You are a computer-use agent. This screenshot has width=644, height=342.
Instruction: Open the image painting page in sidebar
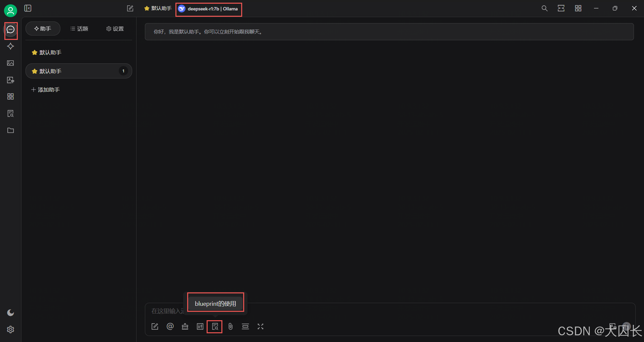11,63
